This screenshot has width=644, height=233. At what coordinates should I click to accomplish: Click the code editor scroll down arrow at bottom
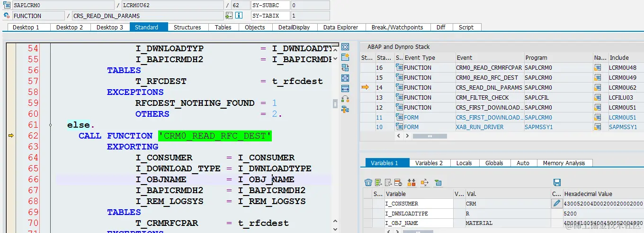[335, 228]
